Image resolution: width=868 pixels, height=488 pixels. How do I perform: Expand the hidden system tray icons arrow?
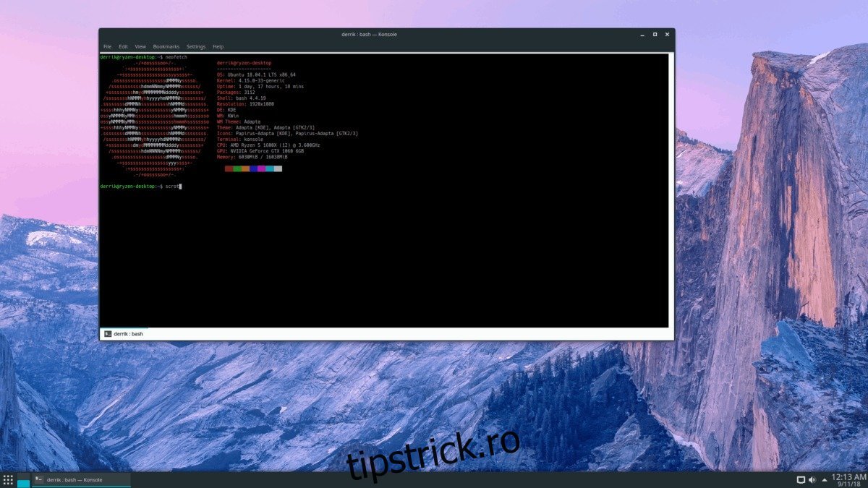tap(824, 479)
